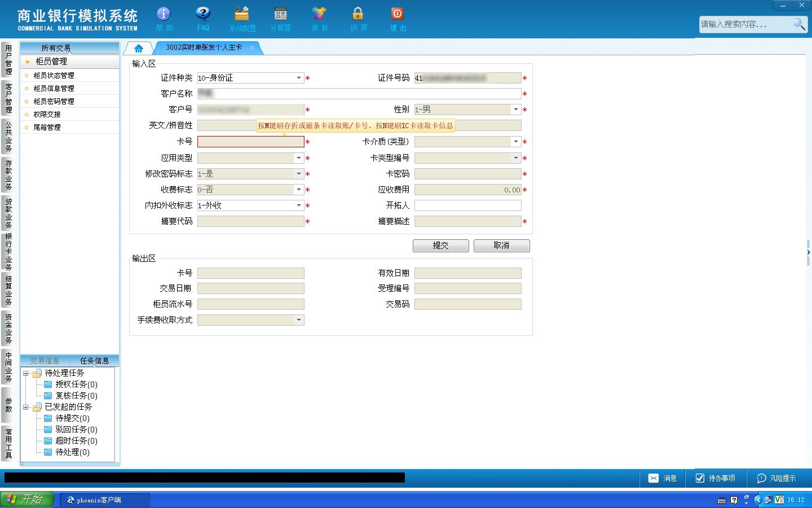This screenshot has height=508, width=812.
Task: Open the 换肤 skin changer
Action: (319, 19)
